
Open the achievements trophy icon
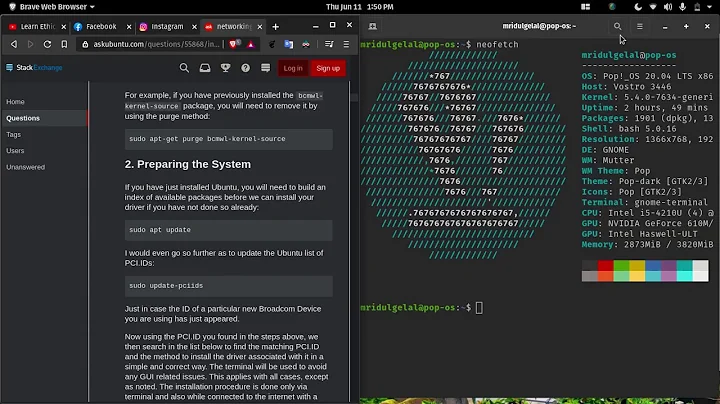225,68
